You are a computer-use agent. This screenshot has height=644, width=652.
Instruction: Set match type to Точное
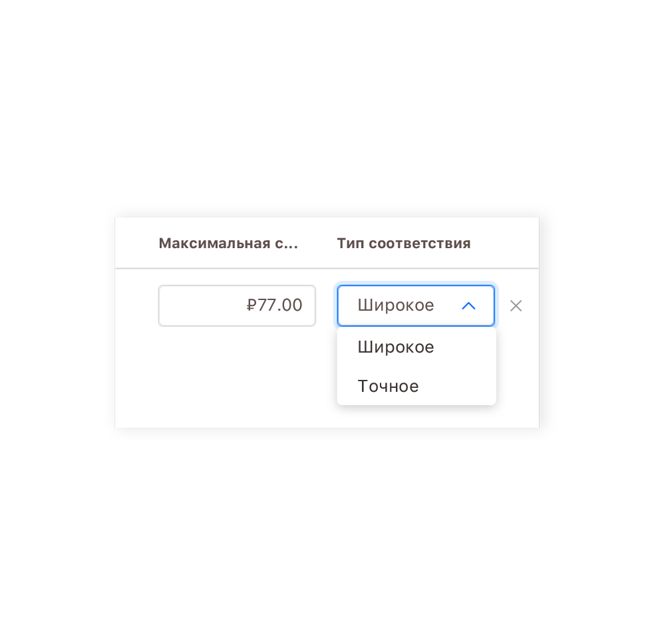[x=388, y=386]
